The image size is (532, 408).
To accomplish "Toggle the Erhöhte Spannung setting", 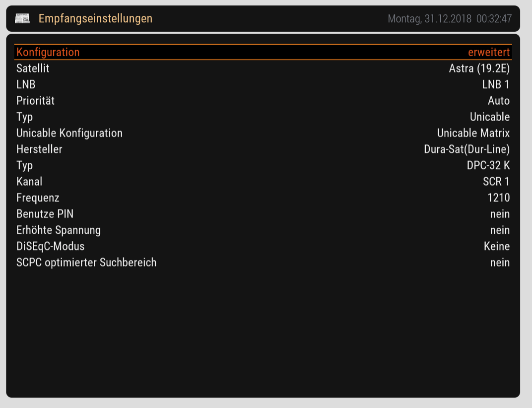I will click(x=499, y=230).
